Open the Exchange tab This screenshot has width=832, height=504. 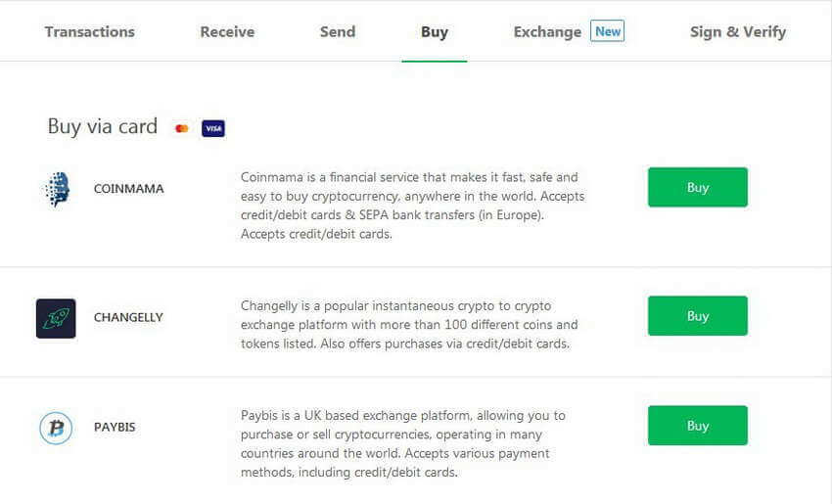(547, 32)
